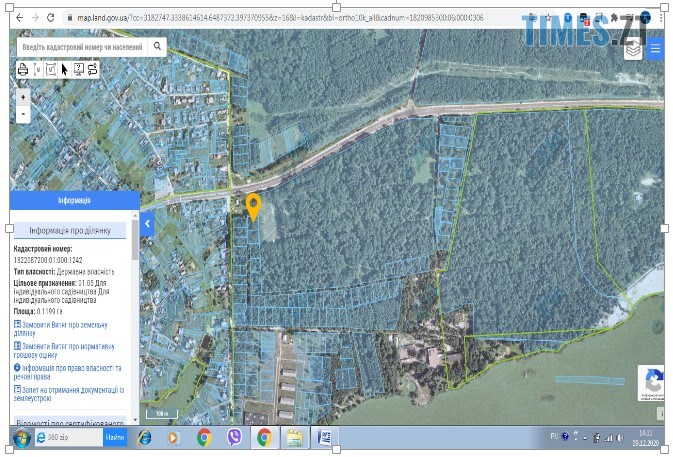Open link for normative monetary valuation extract

(x=70, y=349)
